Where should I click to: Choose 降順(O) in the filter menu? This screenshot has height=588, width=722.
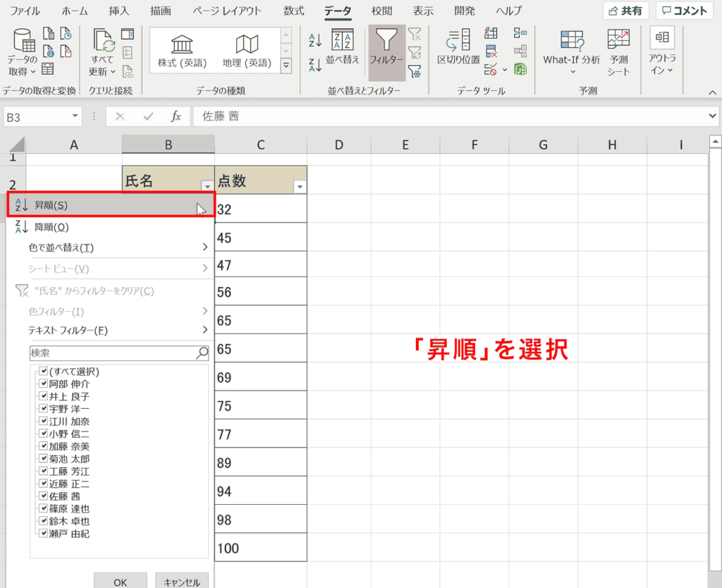pyautogui.click(x=111, y=226)
